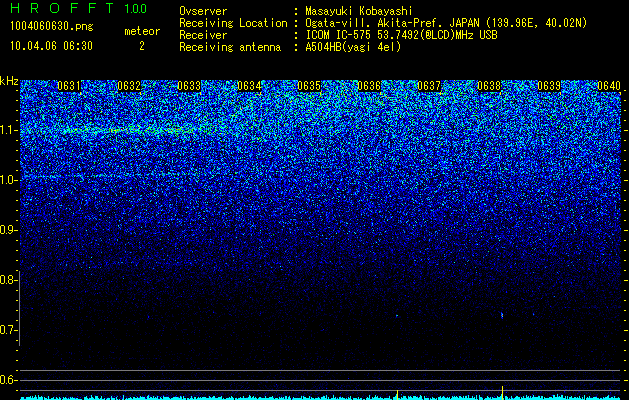Click the 0.7 kHz axis label
Viewport: 629px width, 400px height.
(x=7, y=330)
